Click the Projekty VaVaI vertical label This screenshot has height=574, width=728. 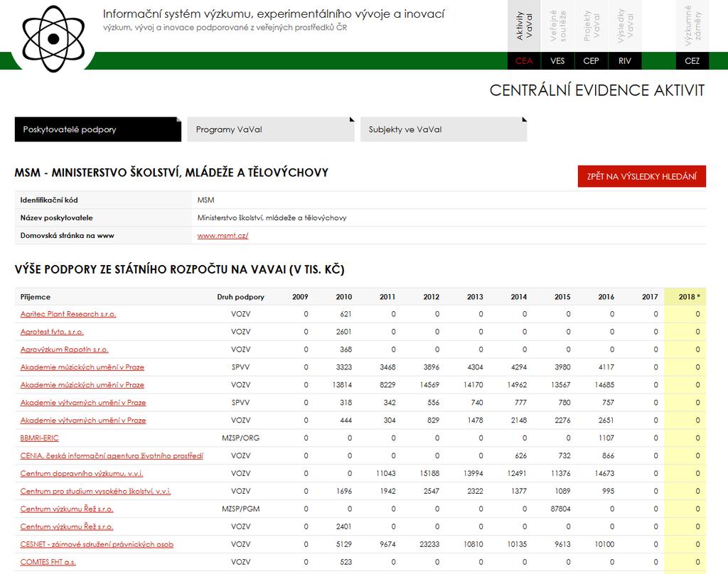(591, 26)
